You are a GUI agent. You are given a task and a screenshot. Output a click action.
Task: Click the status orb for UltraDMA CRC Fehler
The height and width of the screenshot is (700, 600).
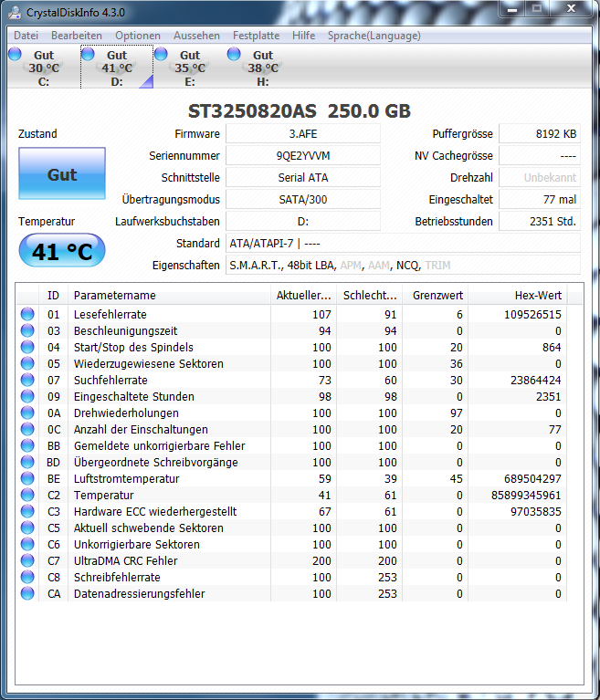tap(27, 560)
